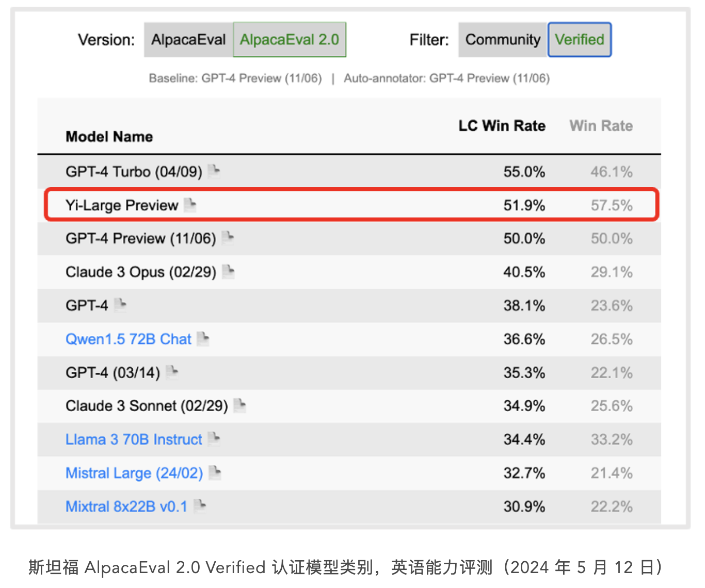
Task: Click the 36.6% LC win rate value
Action: [524, 339]
